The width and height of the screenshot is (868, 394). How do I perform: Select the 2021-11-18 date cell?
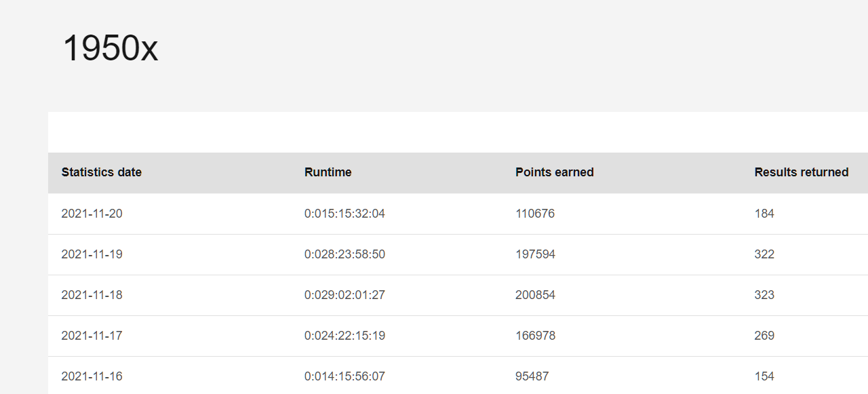tap(92, 295)
